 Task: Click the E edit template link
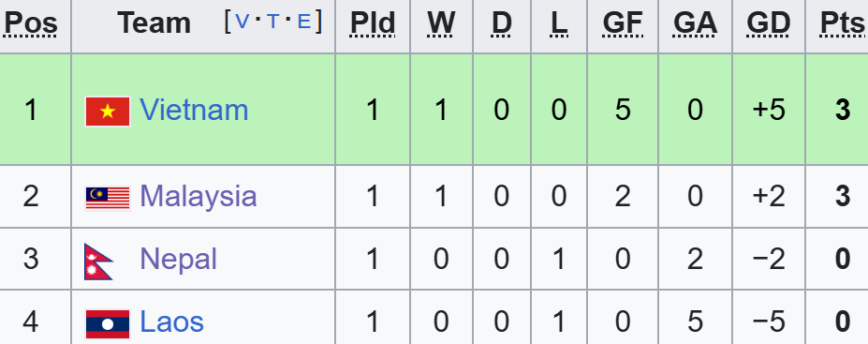304,22
